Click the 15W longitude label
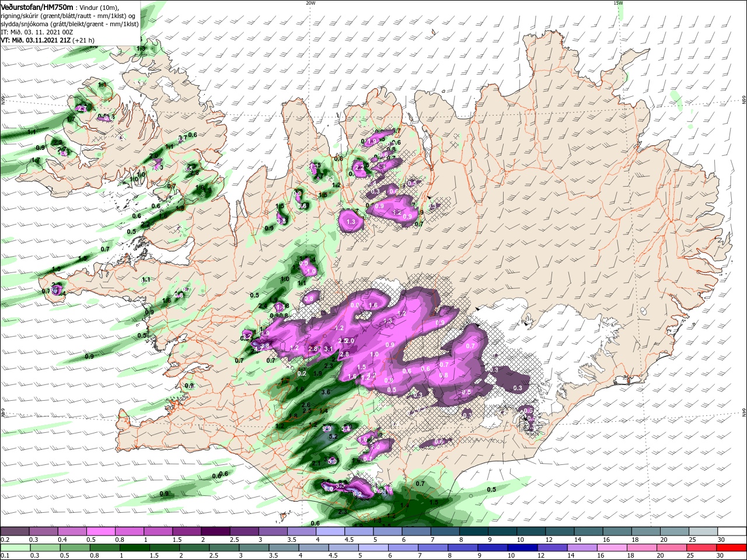Viewport: 747px width, 560px height. (618, 2)
